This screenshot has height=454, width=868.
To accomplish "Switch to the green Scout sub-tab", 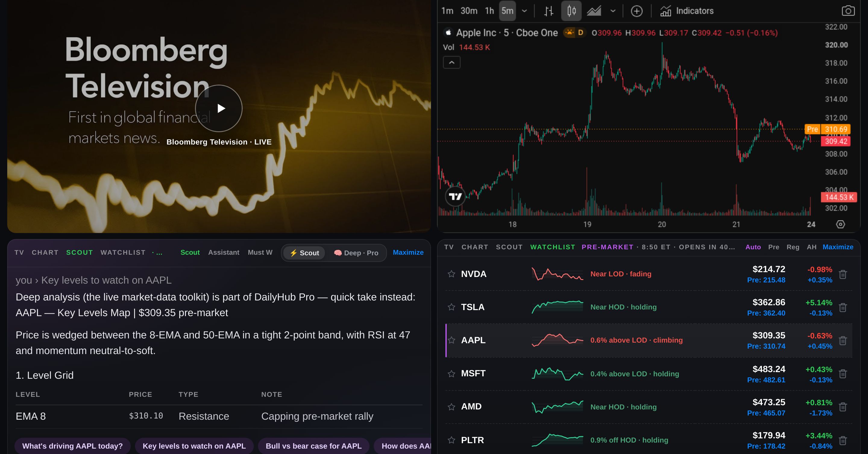I will pos(190,252).
